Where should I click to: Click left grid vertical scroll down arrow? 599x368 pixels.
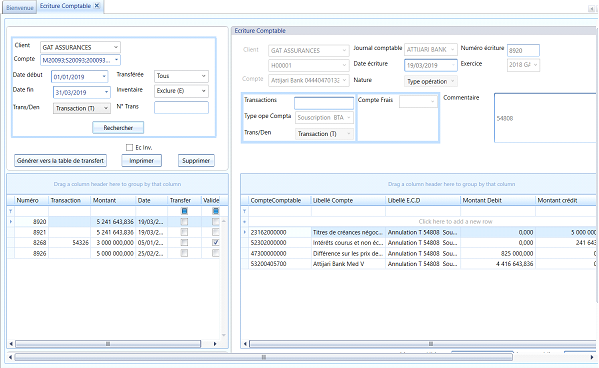224,335
